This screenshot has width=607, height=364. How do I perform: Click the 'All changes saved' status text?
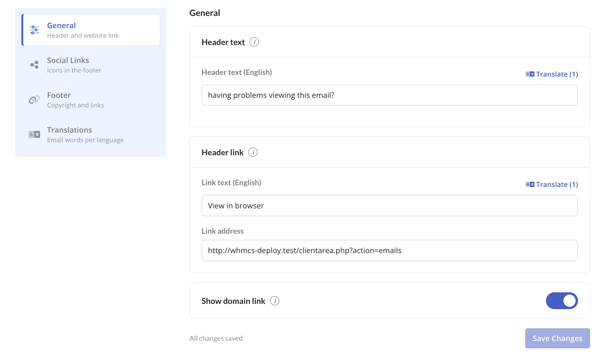coord(216,338)
